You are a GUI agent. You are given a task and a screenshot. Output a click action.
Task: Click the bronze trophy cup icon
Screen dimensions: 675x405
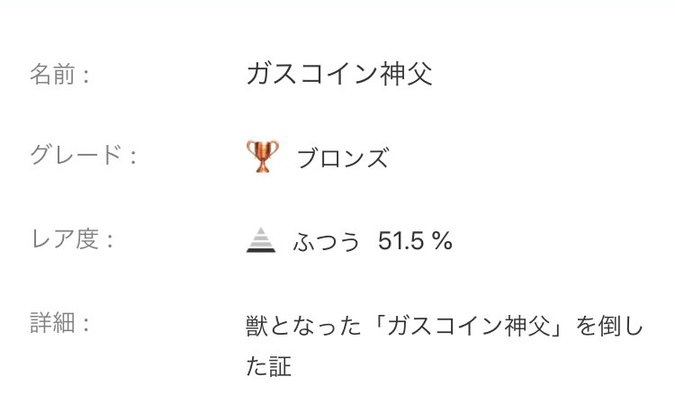263,156
